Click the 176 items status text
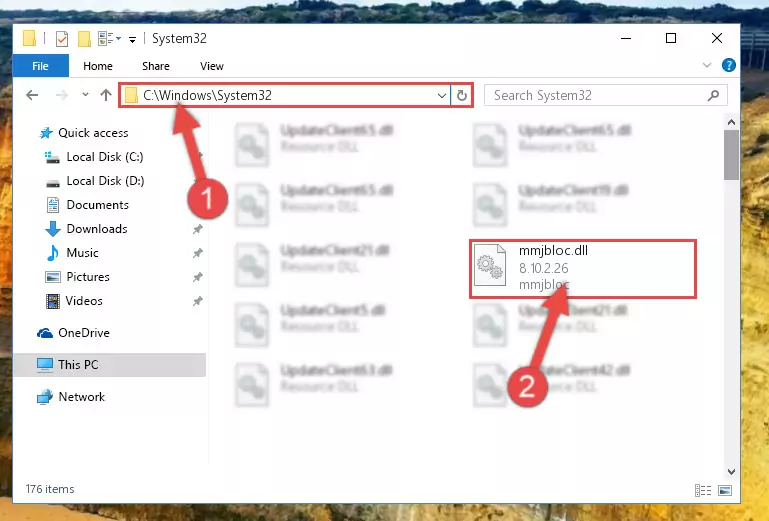The width and height of the screenshot is (769, 521). (x=50, y=489)
